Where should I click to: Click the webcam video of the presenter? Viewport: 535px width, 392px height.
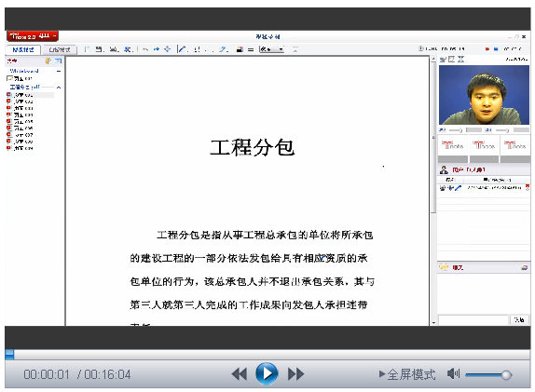484,95
